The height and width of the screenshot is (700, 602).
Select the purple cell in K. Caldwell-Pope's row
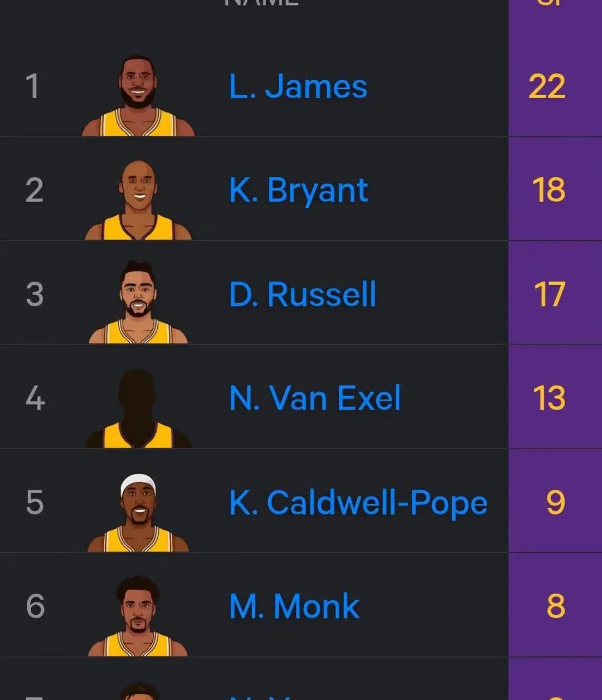(555, 502)
